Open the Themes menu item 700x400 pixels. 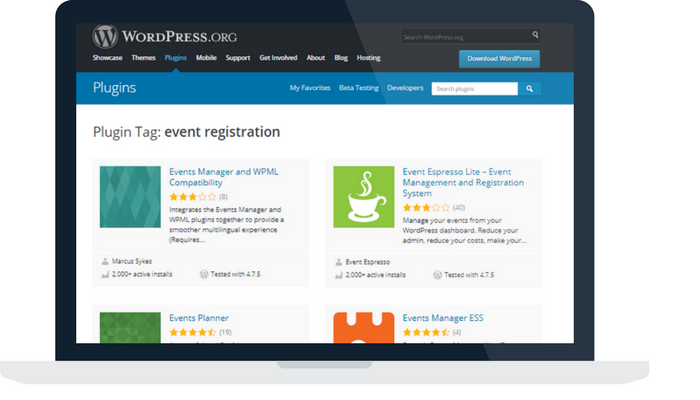143,58
